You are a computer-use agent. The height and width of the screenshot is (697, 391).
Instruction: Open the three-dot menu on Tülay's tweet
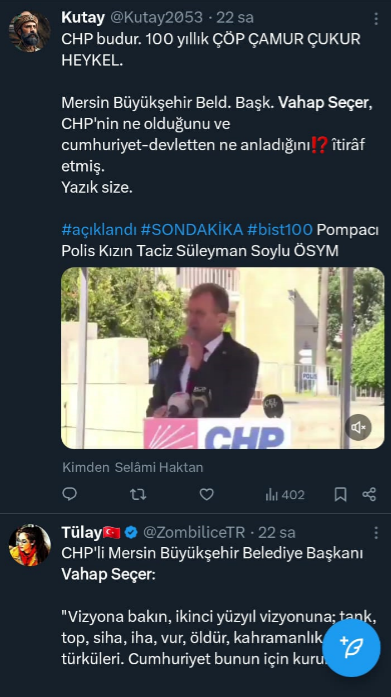[x=376, y=533]
